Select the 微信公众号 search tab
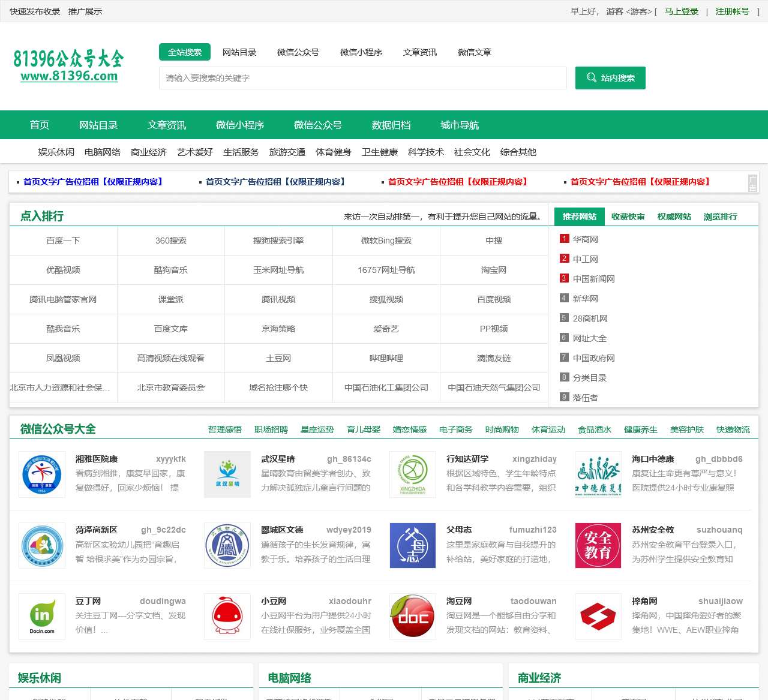 298,52
